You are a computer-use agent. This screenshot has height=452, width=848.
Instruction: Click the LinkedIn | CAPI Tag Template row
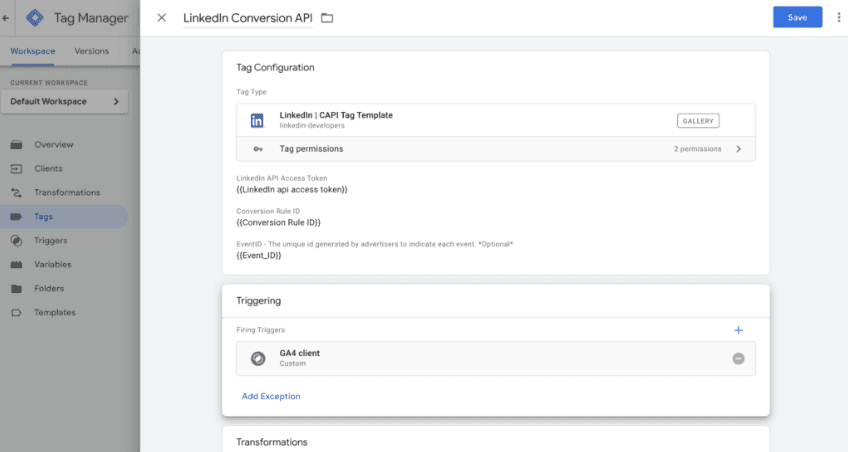[495, 120]
